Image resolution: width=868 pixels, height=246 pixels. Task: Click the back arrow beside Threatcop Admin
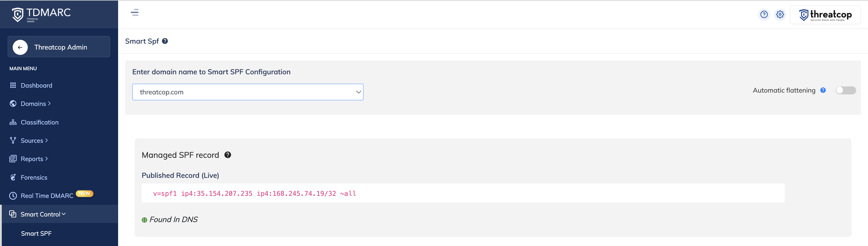click(x=20, y=47)
